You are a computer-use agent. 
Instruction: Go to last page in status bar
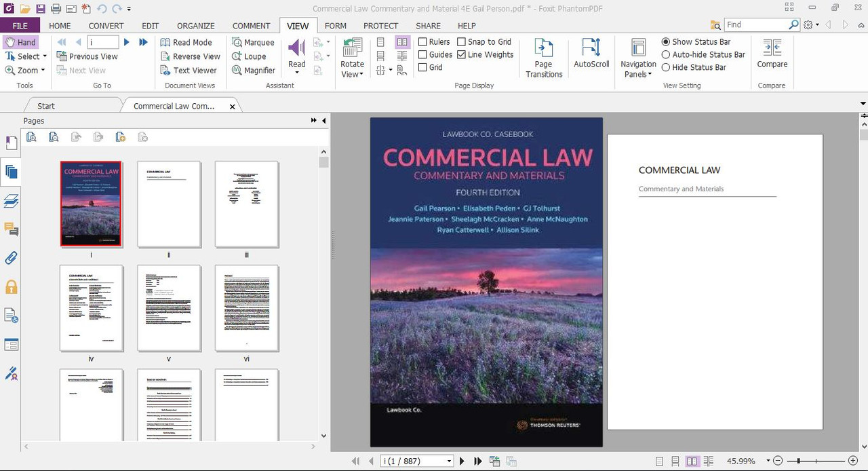coord(478,461)
